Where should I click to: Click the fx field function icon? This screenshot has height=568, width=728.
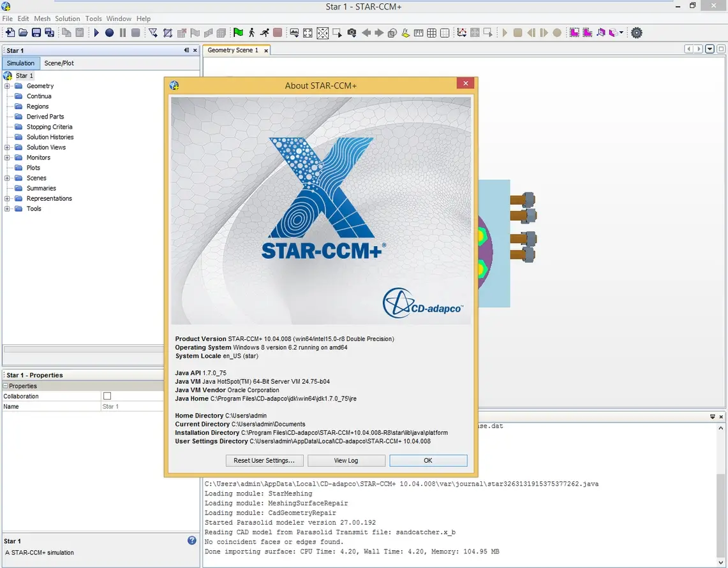point(405,33)
